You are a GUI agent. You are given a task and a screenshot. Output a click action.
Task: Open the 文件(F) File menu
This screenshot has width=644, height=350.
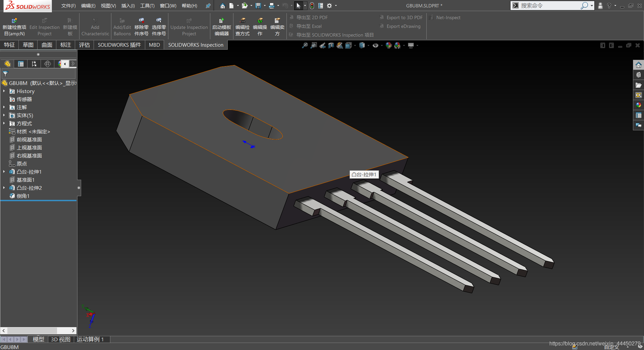point(68,6)
